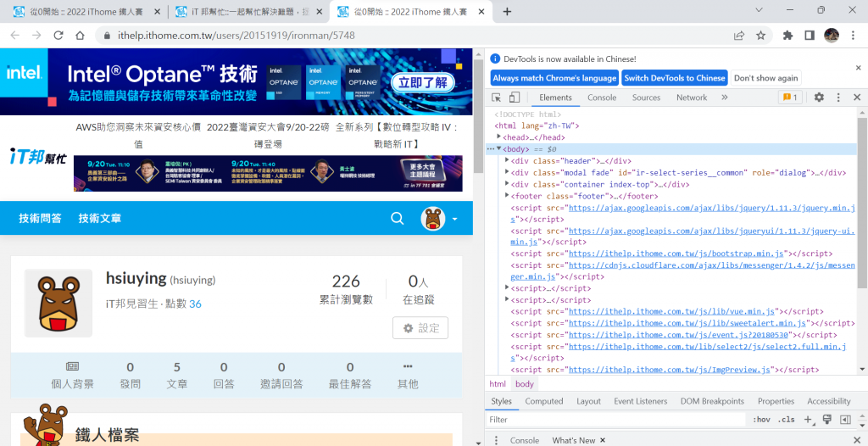Switch to the Console panel tab

click(x=602, y=98)
